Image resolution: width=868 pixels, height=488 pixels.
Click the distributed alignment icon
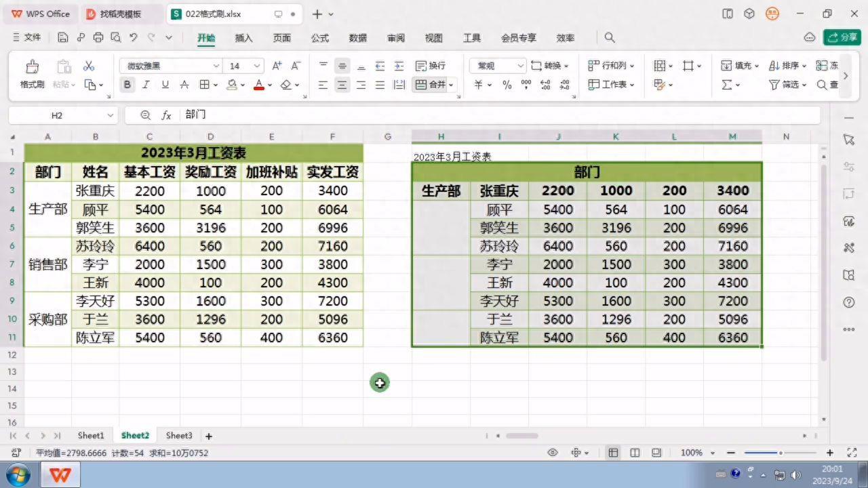coord(399,85)
